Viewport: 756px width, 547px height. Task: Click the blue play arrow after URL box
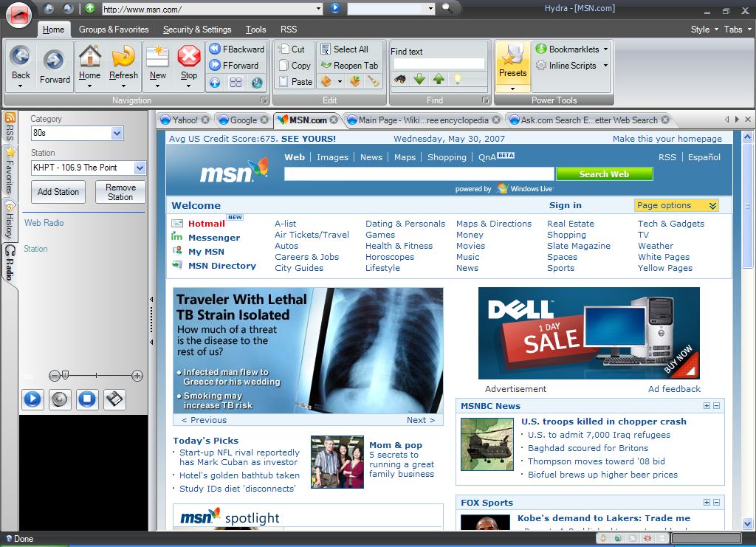click(x=335, y=7)
